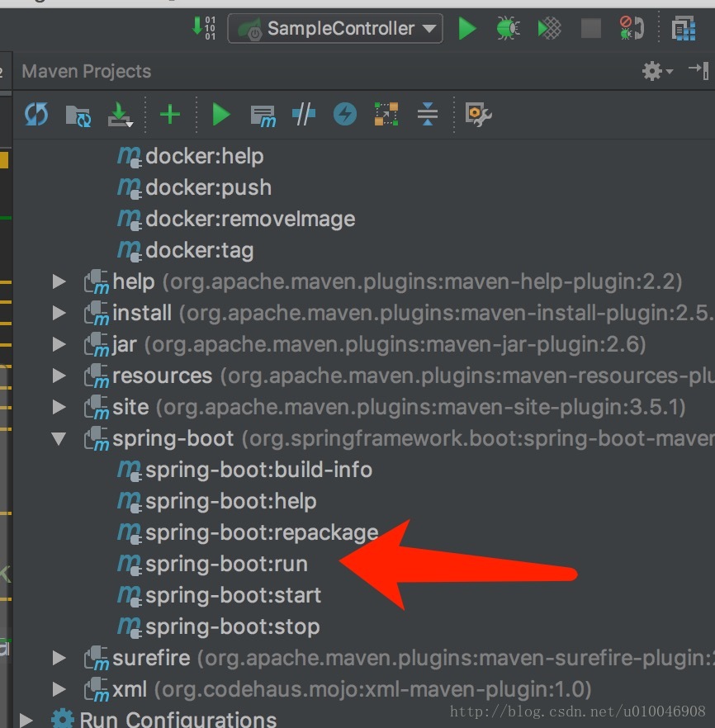Attach debugger to process icon
715x728 pixels.
pos(632,28)
